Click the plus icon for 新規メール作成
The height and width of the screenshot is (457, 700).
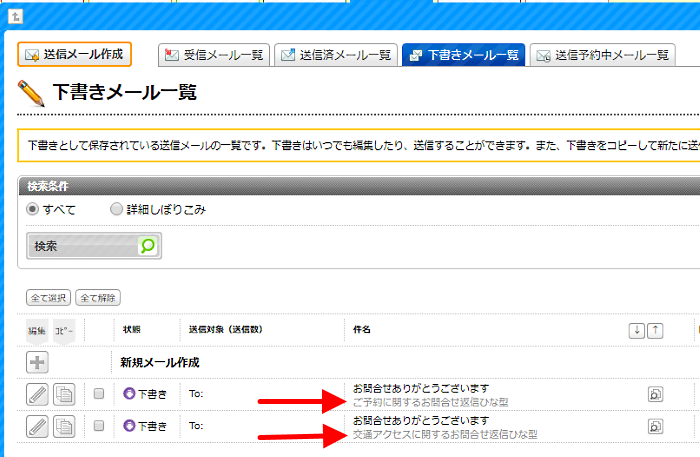[37, 362]
